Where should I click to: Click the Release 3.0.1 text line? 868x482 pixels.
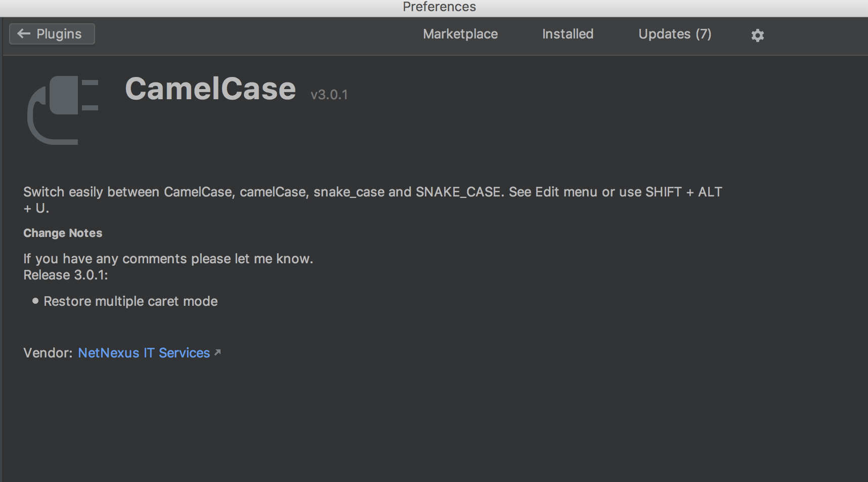pos(65,275)
